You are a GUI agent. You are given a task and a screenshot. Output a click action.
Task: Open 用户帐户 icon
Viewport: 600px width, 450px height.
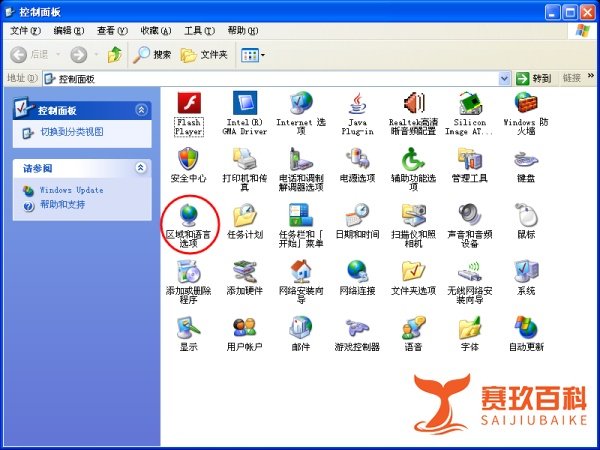click(x=245, y=334)
